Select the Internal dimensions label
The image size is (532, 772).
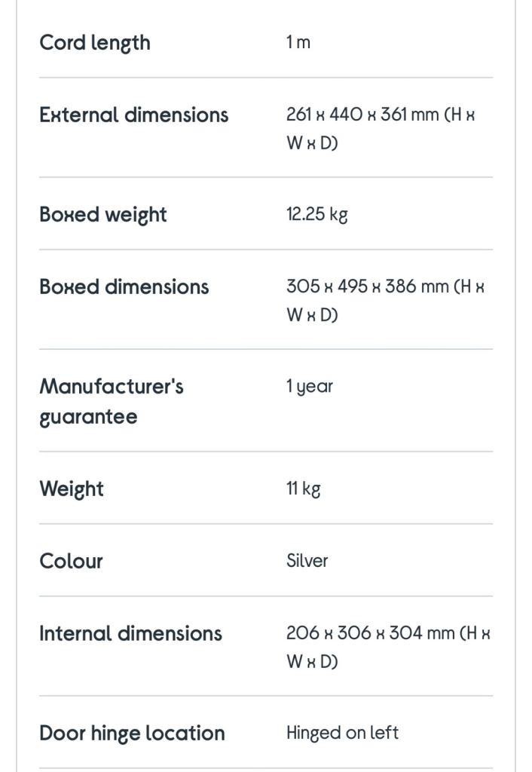point(130,633)
